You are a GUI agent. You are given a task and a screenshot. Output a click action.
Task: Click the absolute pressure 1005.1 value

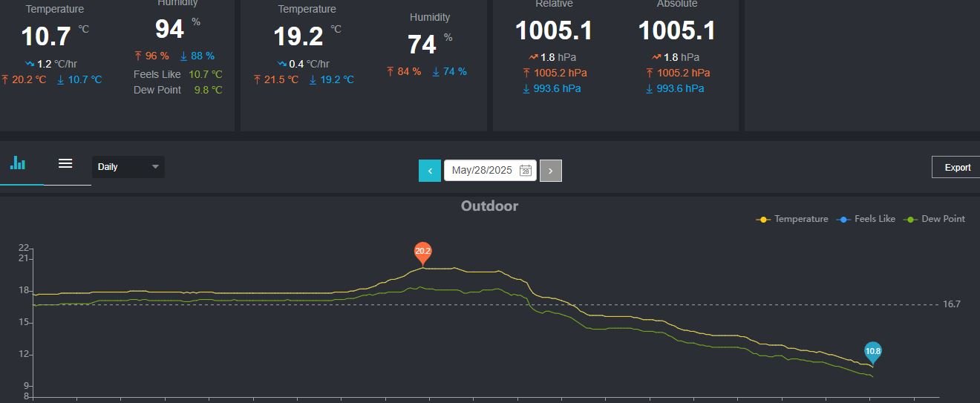(677, 30)
